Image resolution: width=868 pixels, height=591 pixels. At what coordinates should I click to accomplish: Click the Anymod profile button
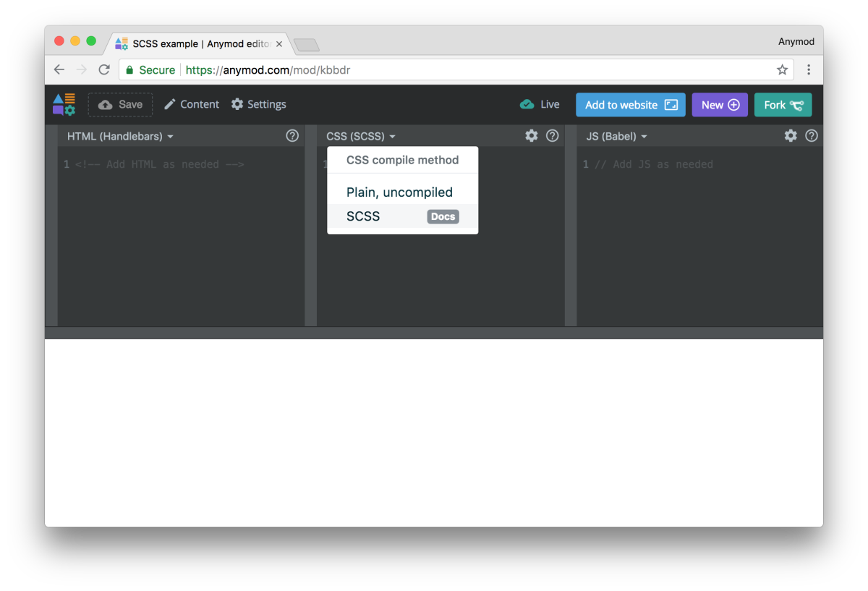[x=796, y=41]
